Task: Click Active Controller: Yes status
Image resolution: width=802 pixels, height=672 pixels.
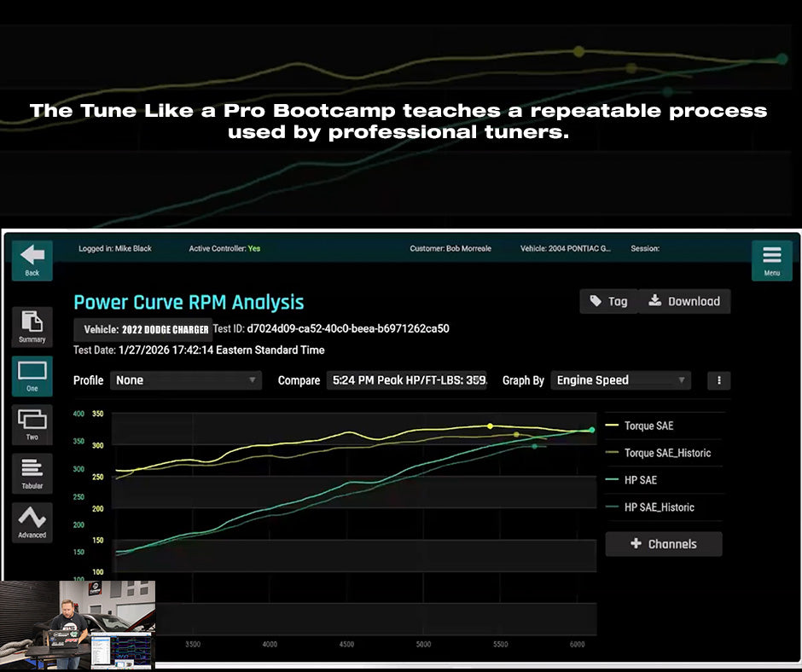Action: (224, 248)
